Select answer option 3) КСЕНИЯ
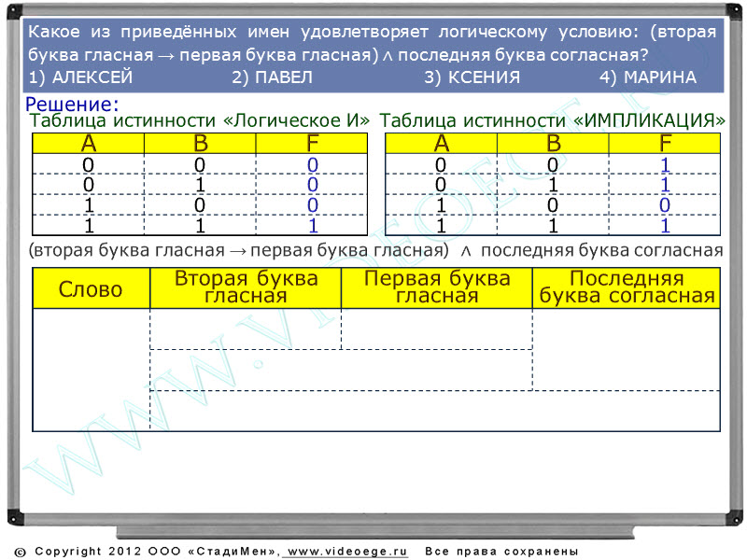Image resolution: width=747 pixels, height=560 pixels. [472, 77]
